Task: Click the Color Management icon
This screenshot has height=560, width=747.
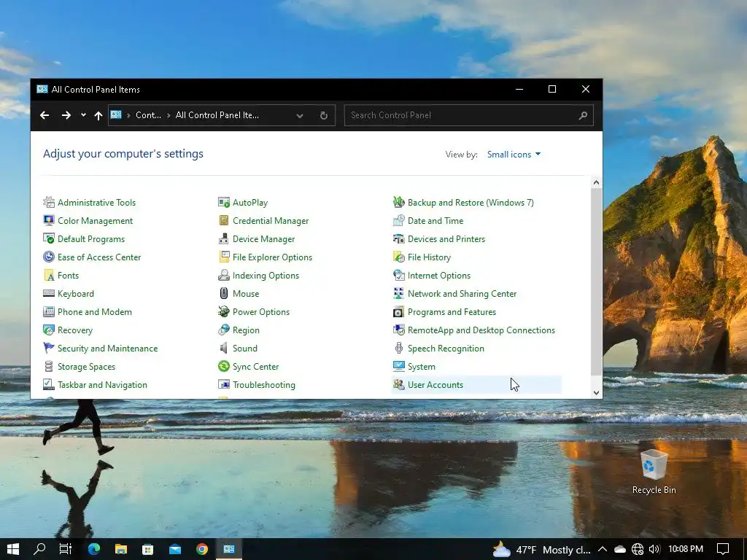Action: point(49,220)
